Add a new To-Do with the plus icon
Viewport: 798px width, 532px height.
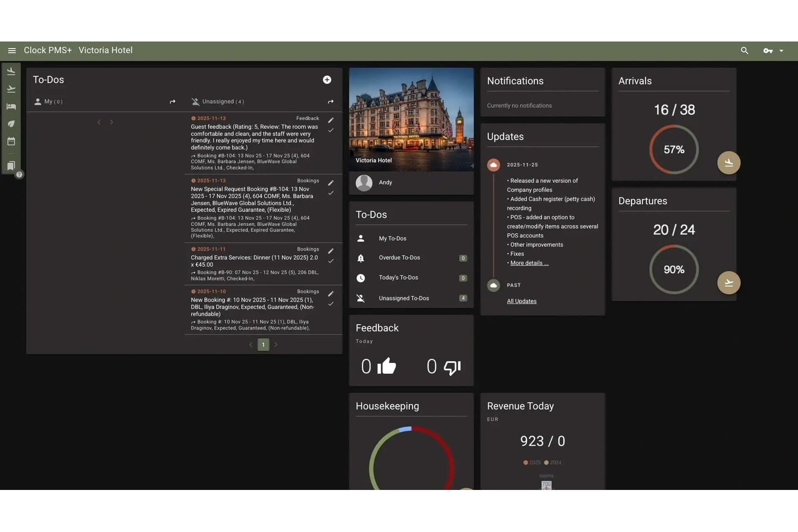(x=327, y=80)
